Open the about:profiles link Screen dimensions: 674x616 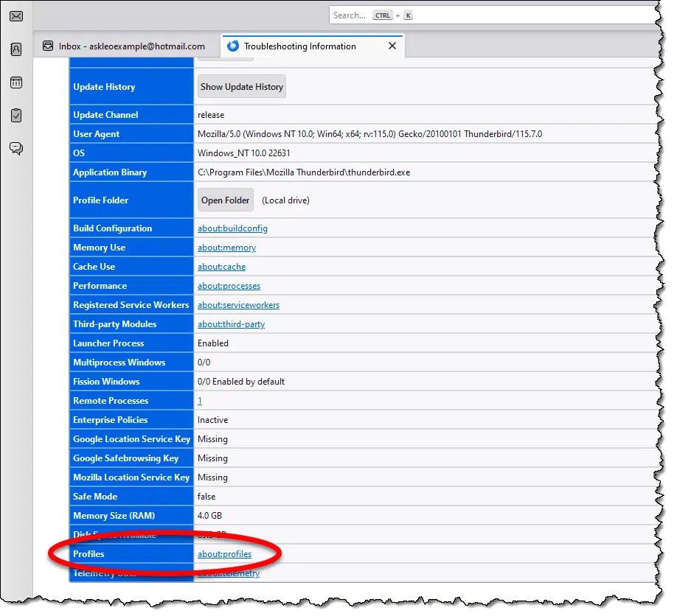(224, 554)
